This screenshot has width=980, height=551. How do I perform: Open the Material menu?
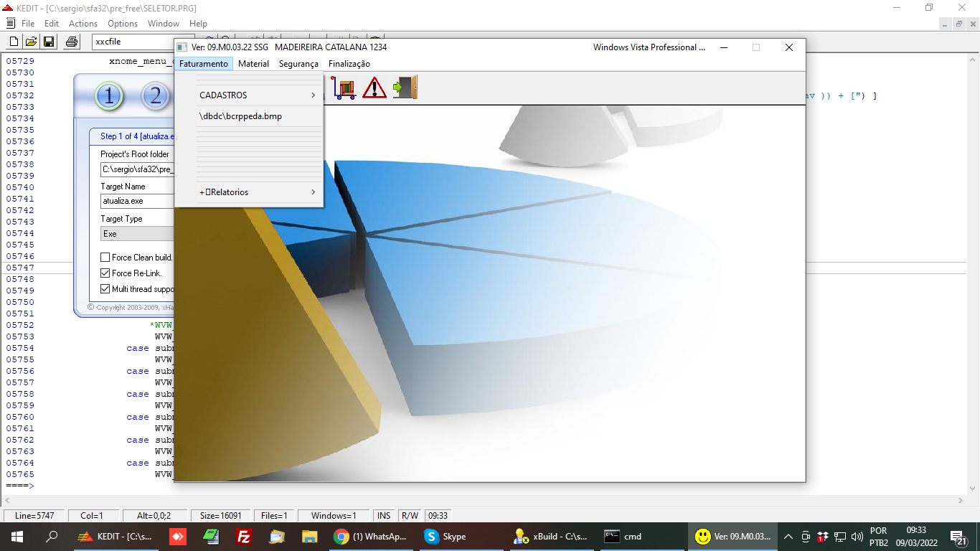coord(253,64)
